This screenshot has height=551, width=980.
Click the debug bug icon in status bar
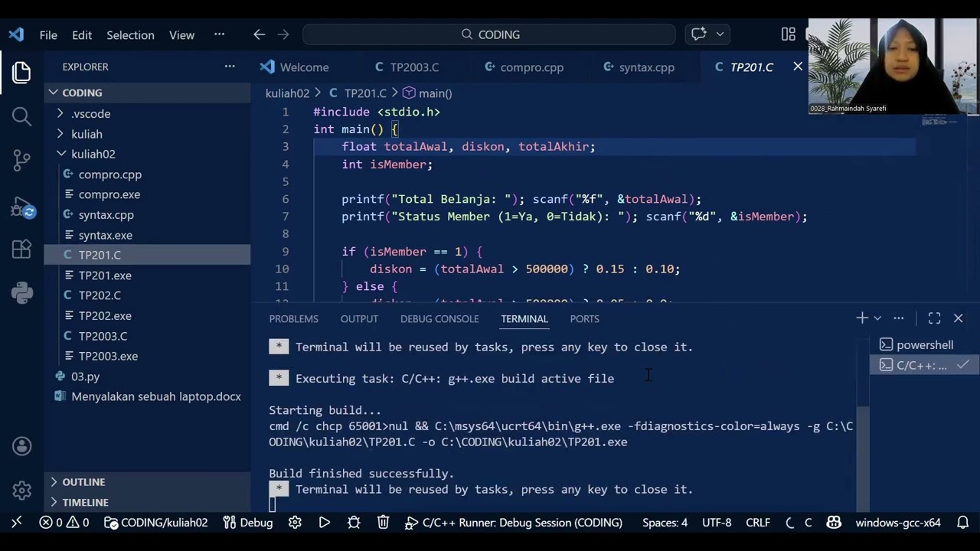354,523
